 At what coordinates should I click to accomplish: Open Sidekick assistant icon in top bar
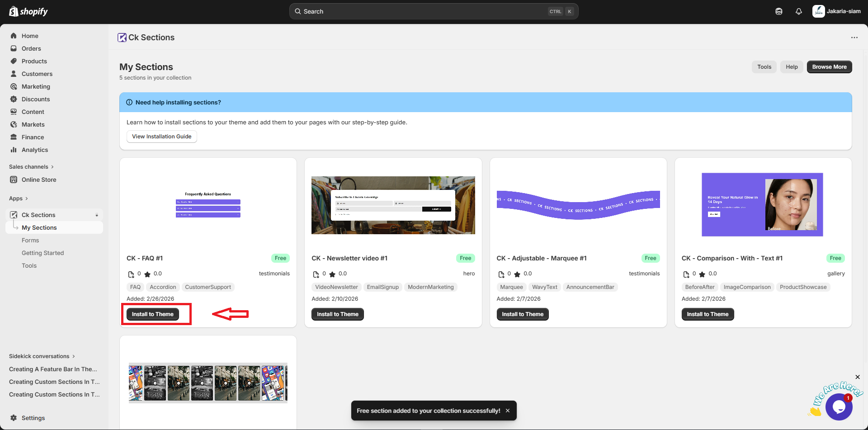click(778, 11)
